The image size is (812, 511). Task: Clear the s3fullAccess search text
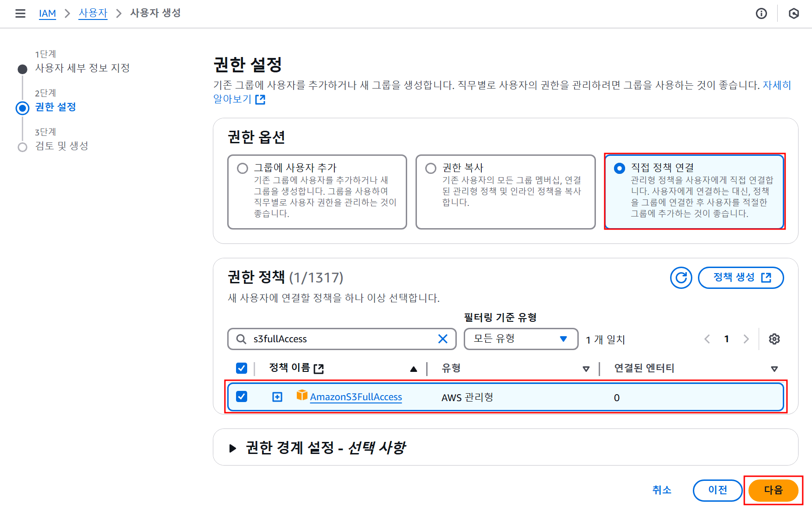click(442, 339)
